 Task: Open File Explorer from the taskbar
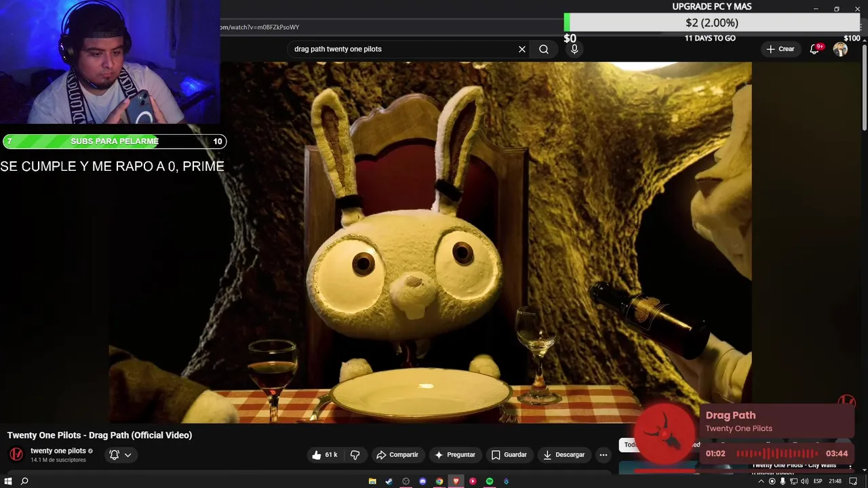coord(372,481)
